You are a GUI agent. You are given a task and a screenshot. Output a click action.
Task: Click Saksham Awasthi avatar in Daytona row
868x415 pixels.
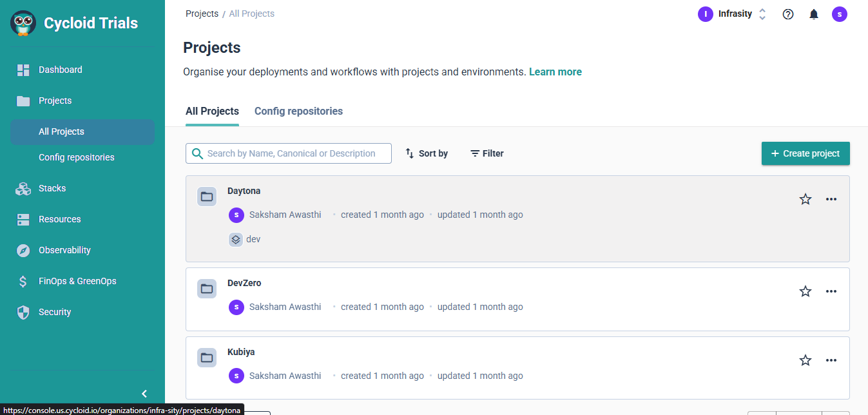click(x=236, y=215)
